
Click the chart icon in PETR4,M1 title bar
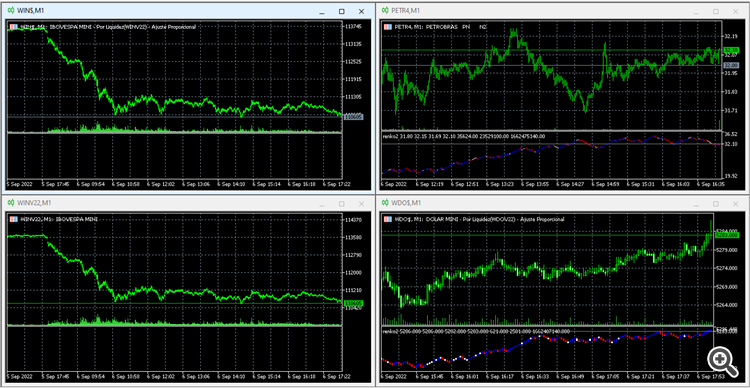tap(384, 11)
